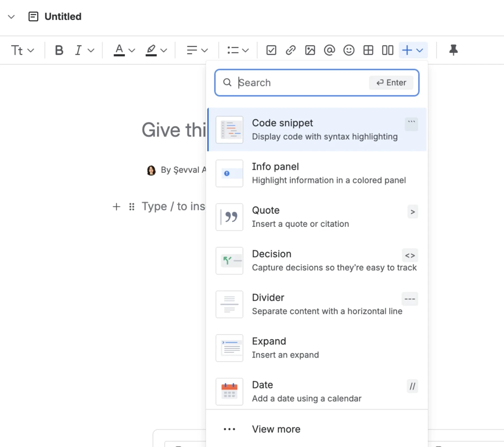Click the Divider thumbnail icon
This screenshot has height=447, width=504.
[x=229, y=304]
